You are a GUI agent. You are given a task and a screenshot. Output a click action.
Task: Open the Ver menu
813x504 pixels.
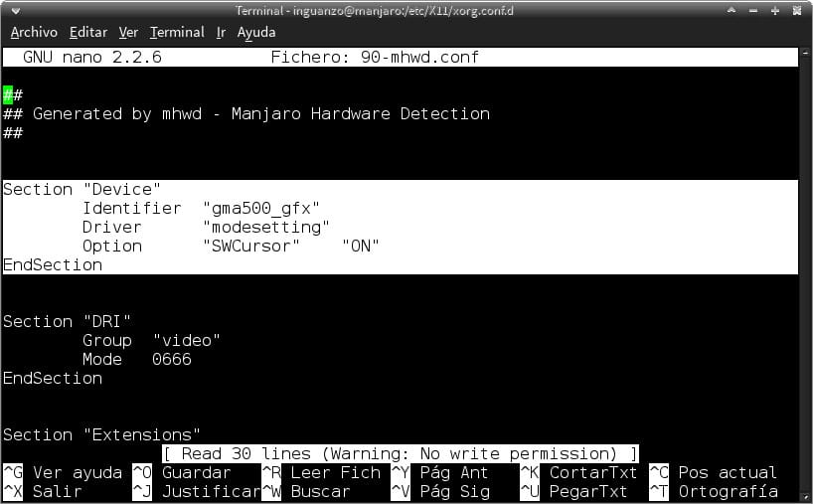[128, 32]
